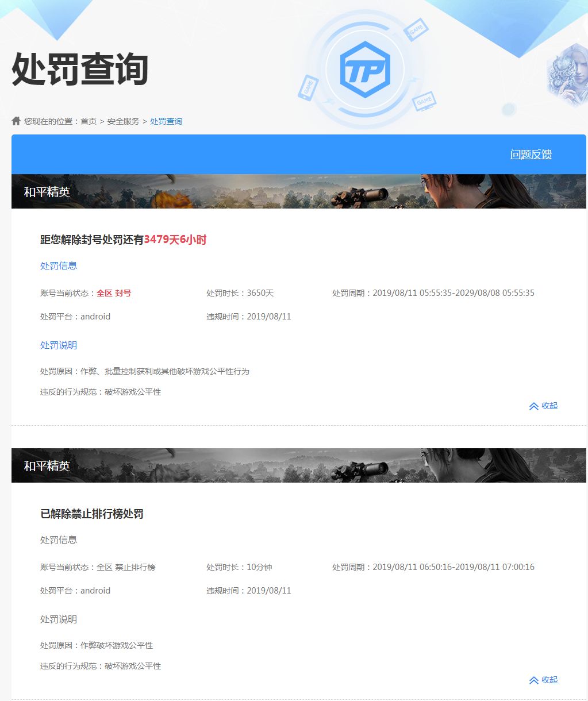Click the blue 处罚信息 heading in first card
The height and width of the screenshot is (701, 588).
[59, 265]
